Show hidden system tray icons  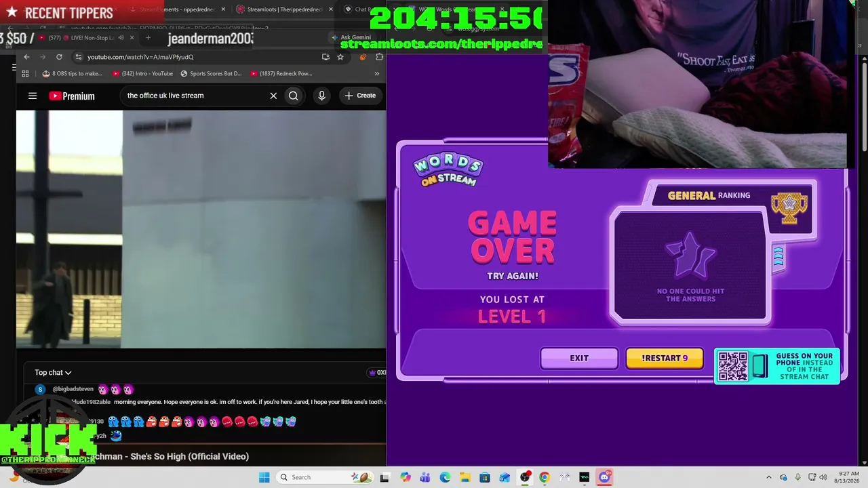[x=769, y=477]
